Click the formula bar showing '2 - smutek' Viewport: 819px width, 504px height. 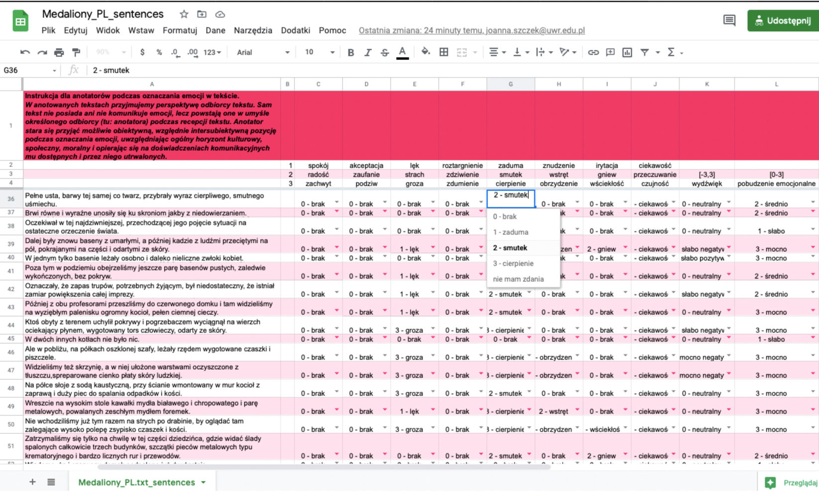point(299,70)
